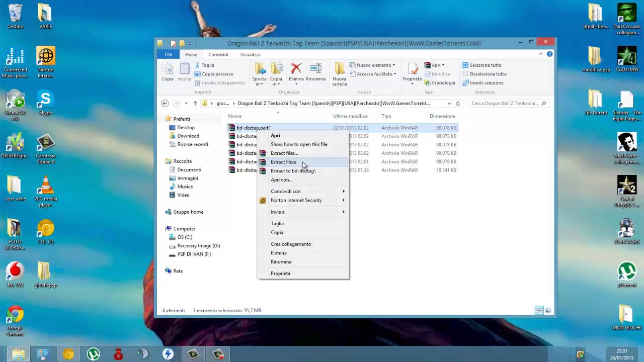Click the new folder icon in the title bar
The width and height of the screenshot is (644, 362).
click(x=182, y=43)
